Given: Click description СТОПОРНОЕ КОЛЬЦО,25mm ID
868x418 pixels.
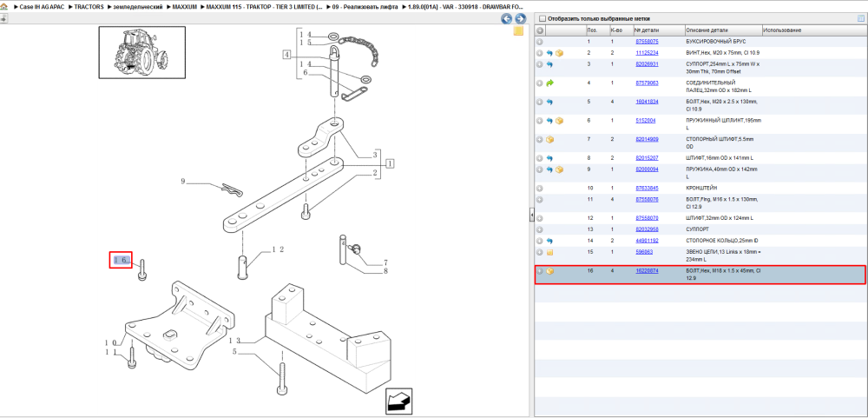Looking at the screenshot, I should pyautogui.click(x=721, y=241).
